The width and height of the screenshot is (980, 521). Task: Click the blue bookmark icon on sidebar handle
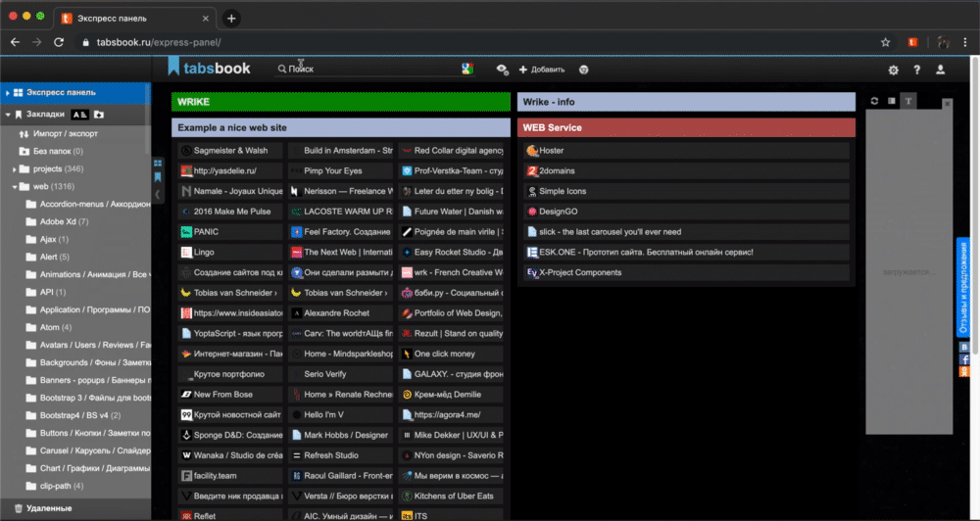158,177
